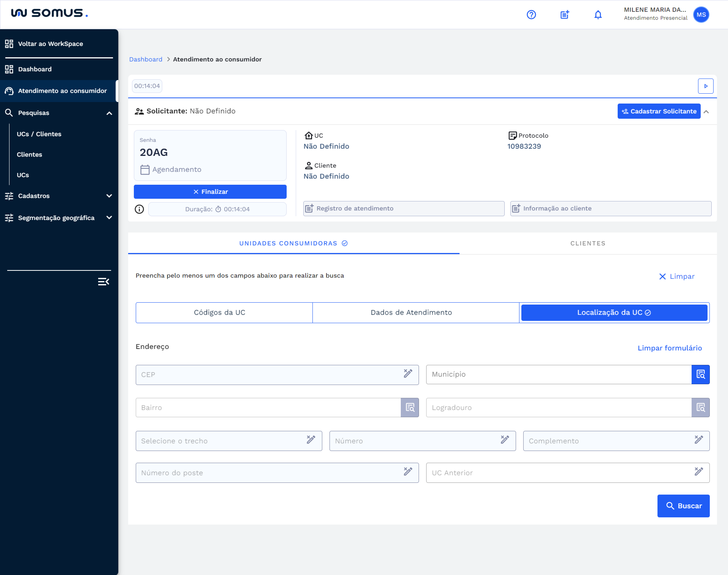Click the info icon beside Duração
The height and width of the screenshot is (575, 728).
pyautogui.click(x=139, y=209)
